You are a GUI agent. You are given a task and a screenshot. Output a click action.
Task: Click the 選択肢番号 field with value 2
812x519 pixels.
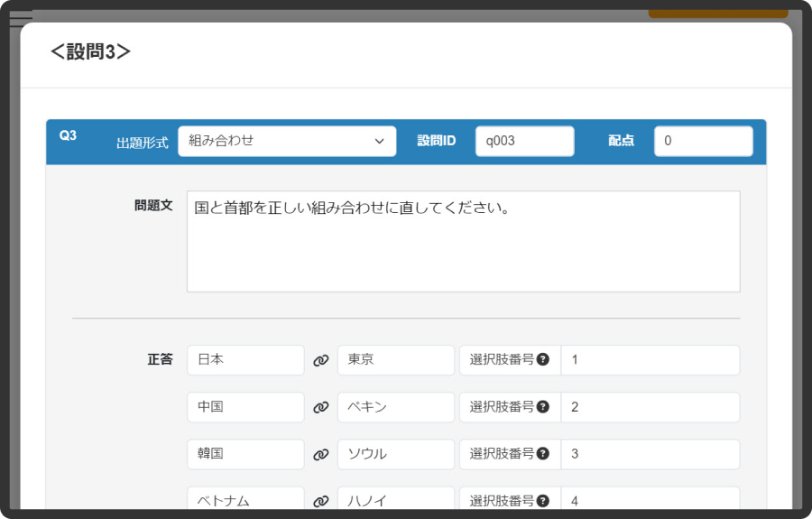(x=651, y=407)
